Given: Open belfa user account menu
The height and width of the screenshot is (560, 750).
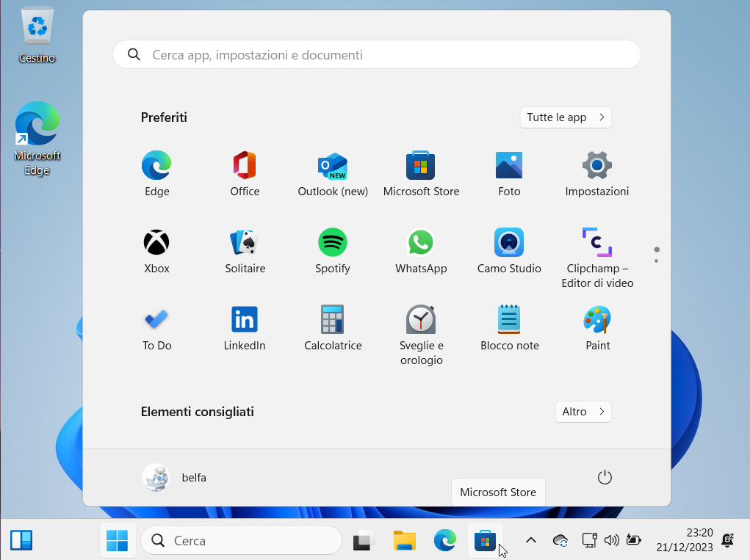Looking at the screenshot, I should click(x=175, y=477).
